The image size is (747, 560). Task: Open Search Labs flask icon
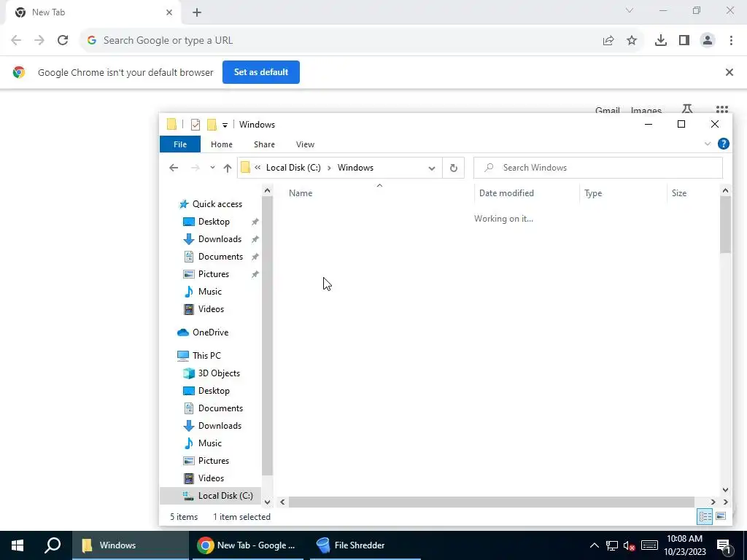pos(687,109)
